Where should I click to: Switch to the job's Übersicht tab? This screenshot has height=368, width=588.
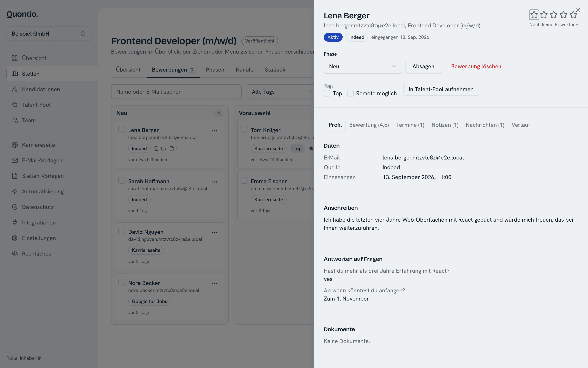coord(128,70)
